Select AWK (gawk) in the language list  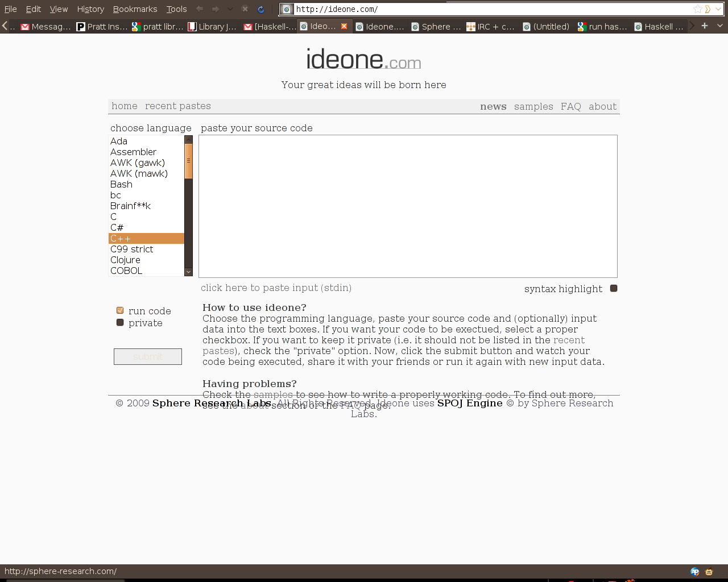pos(146,163)
